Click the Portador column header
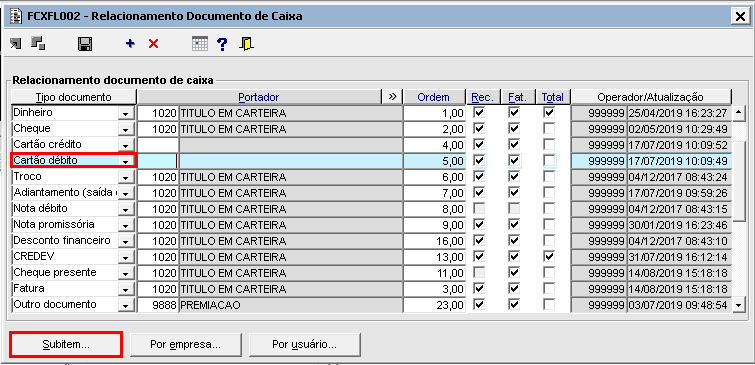 [259, 97]
